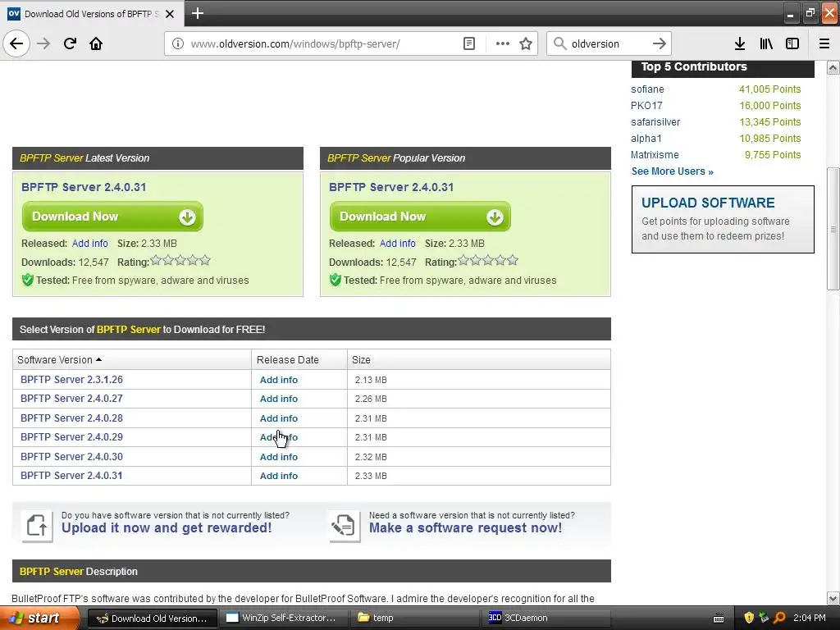Open the library bookshelf icon
This screenshot has height=630, width=840.
point(766,43)
